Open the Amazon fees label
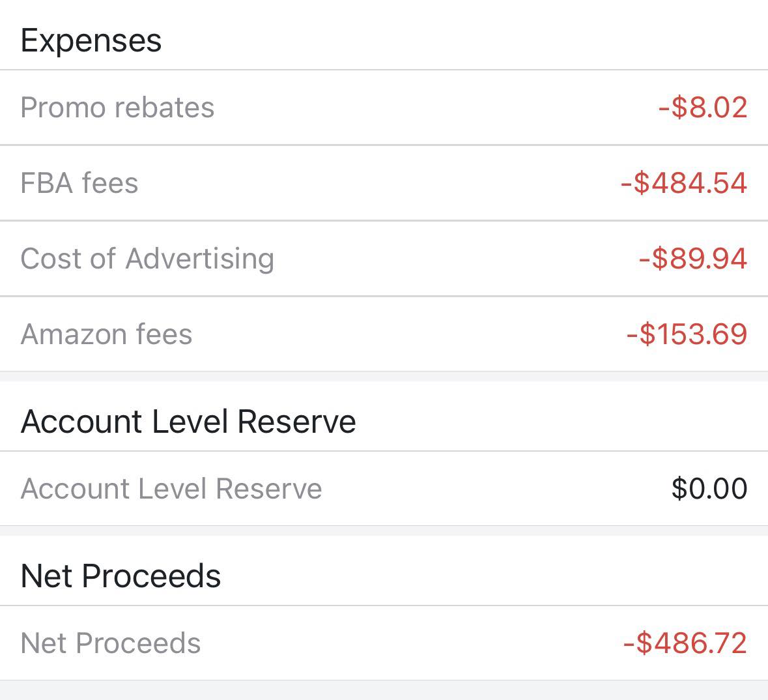768x700 pixels. (107, 334)
